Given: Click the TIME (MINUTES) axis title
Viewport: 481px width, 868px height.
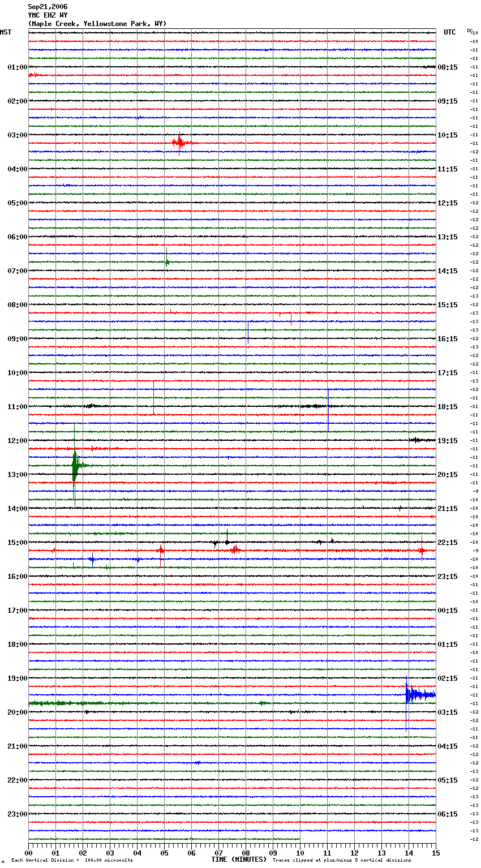Looking at the screenshot, I should pyautogui.click(x=239, y=860).
